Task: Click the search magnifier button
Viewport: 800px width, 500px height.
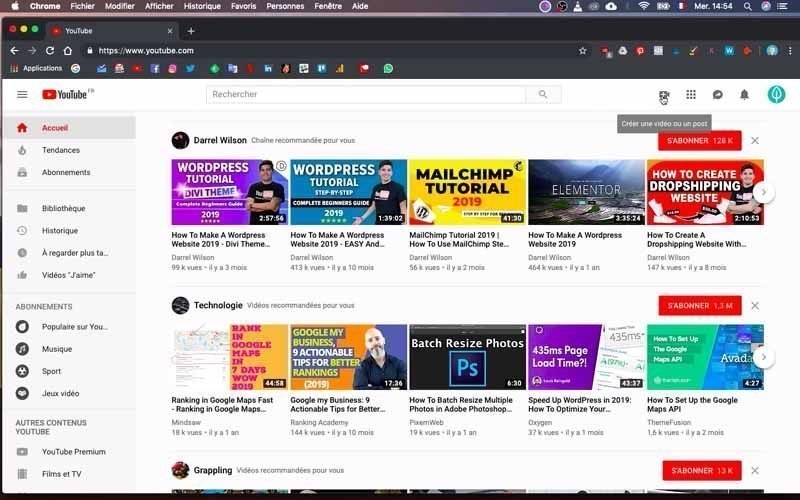Action: pos(543,94)
